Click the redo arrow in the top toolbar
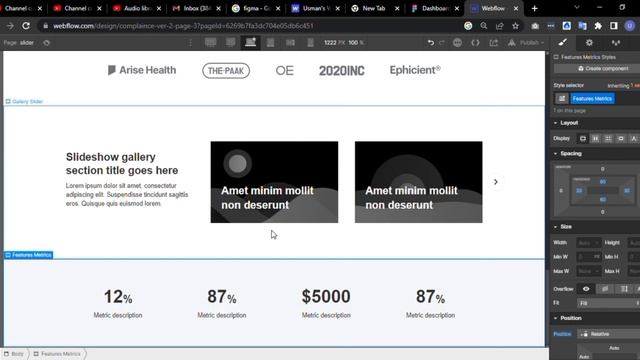The height and width of the screenshot is (360, 640). 442,42
